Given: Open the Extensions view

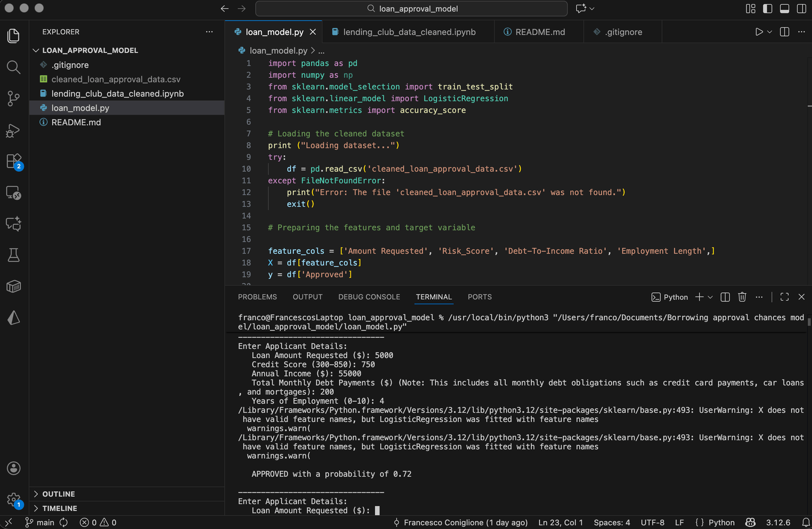Looking at the screenshot, I should click(x=13, y=161).
